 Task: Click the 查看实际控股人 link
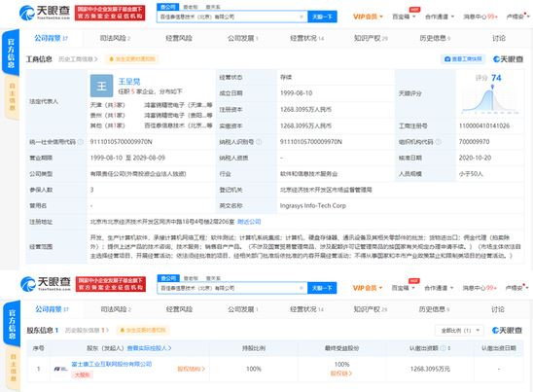pyautogui.click(x=149, y=348)
